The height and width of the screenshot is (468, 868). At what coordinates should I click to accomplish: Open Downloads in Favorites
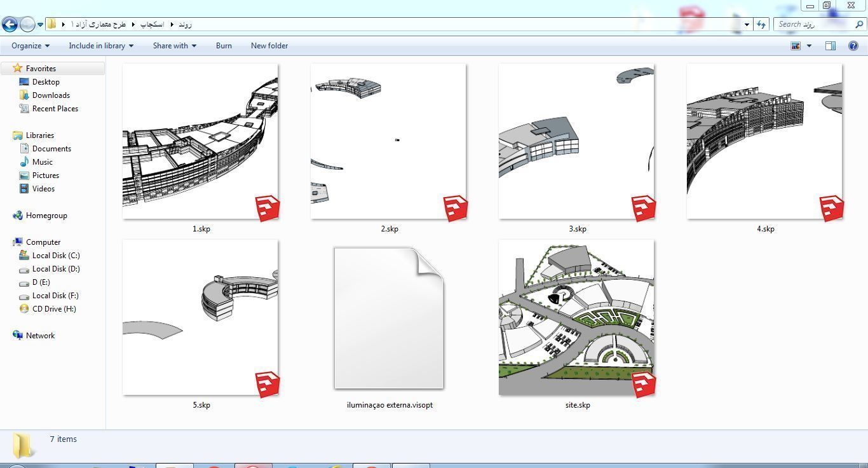coord(51,95)
